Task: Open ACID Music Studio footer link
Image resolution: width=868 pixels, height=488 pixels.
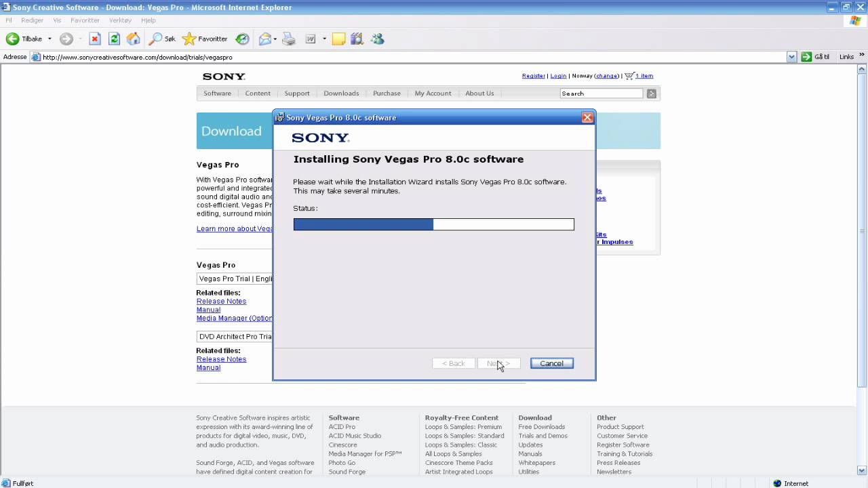Action: tap(355, 436)
